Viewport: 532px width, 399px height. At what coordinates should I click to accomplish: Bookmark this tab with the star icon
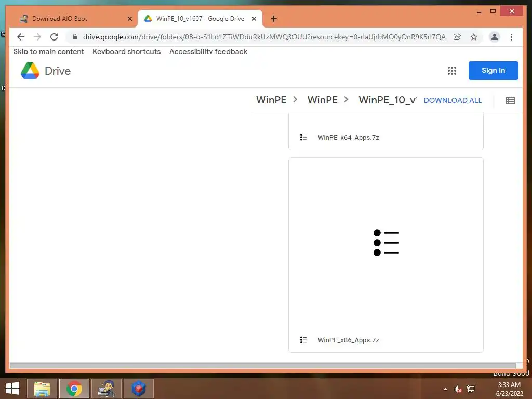[x=474, y=37]
